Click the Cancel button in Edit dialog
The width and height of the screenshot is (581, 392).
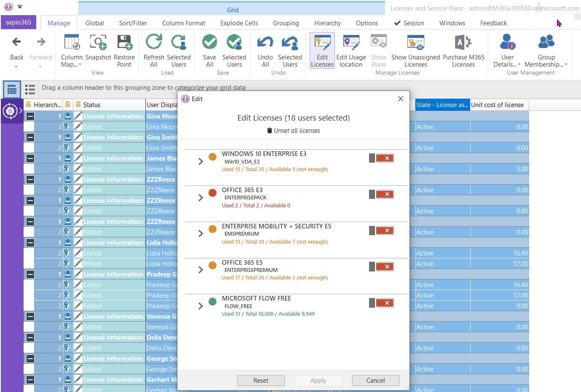(x=375, y=381)
